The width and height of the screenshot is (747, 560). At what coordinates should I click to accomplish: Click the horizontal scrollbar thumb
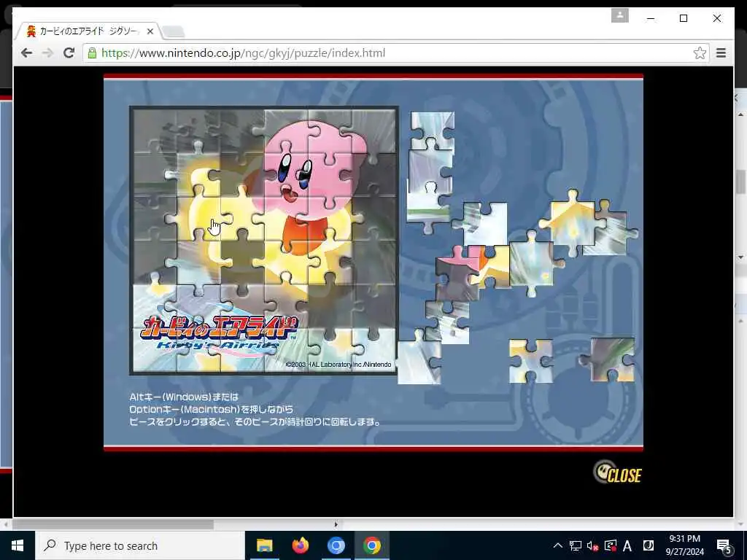coord(113,524)
